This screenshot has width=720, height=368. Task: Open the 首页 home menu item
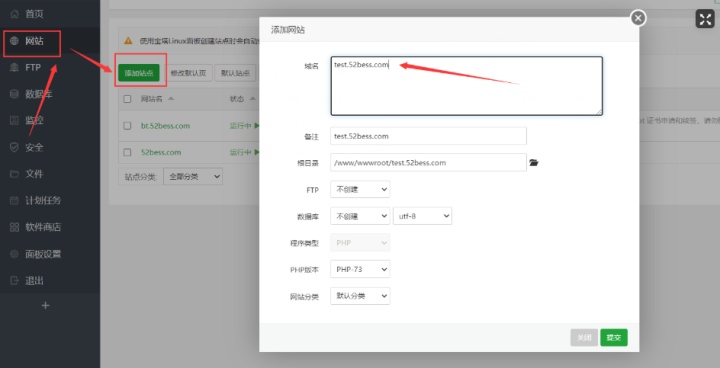click(x=50, y=14)
